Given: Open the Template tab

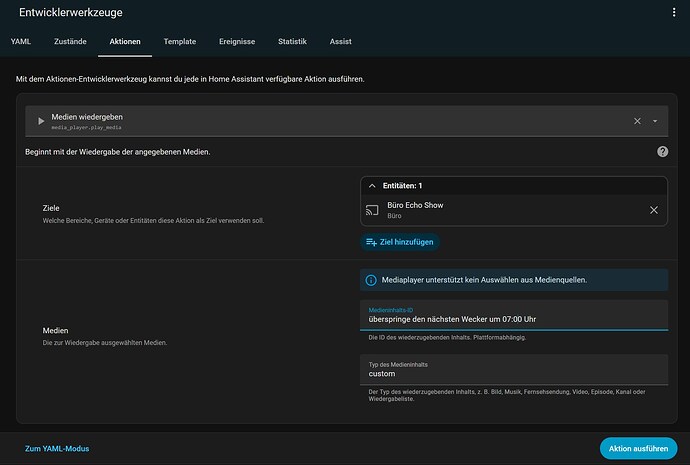Looking at the screenshot, I should click(180, 41).
